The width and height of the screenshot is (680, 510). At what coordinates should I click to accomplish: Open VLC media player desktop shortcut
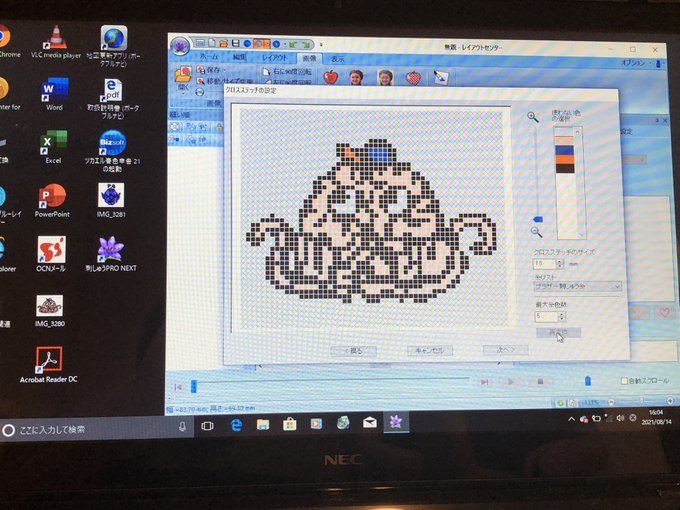pos(56,42)
